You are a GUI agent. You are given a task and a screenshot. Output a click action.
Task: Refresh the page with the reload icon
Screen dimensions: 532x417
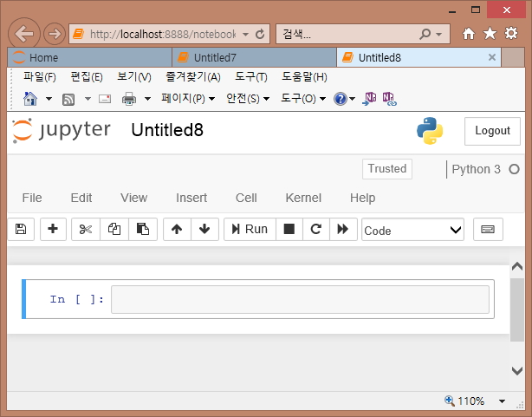tap(260, 34)
